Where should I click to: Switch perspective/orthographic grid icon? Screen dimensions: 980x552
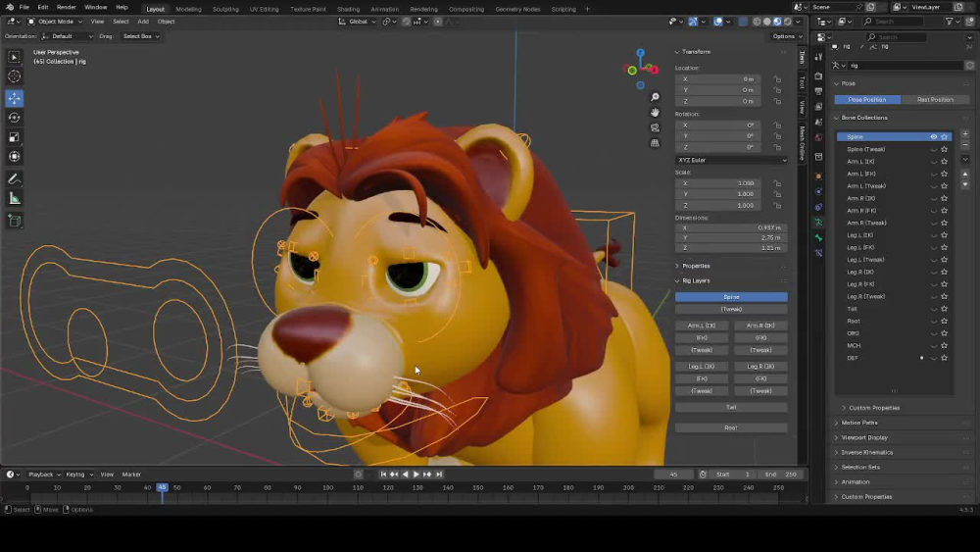click(655, 142)
